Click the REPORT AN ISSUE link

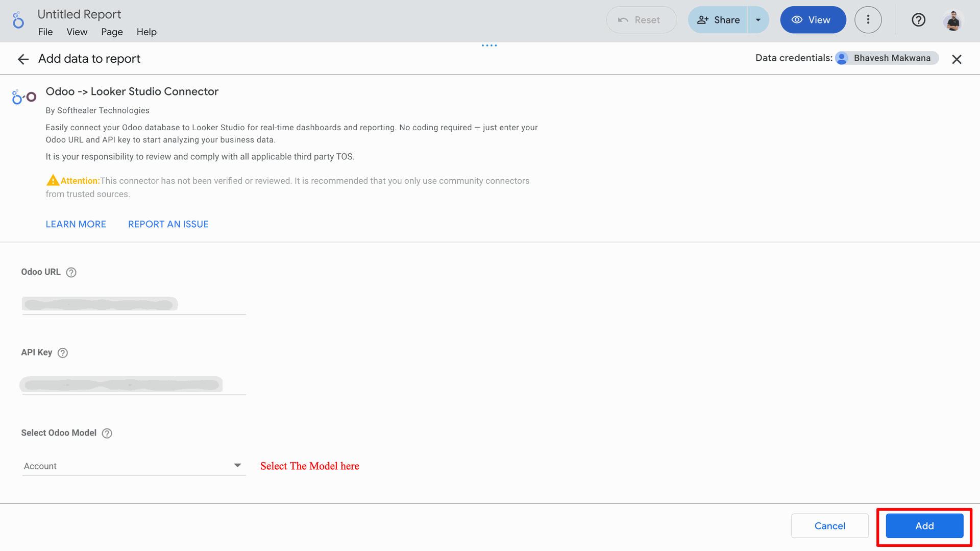click(x=168, y=224)
